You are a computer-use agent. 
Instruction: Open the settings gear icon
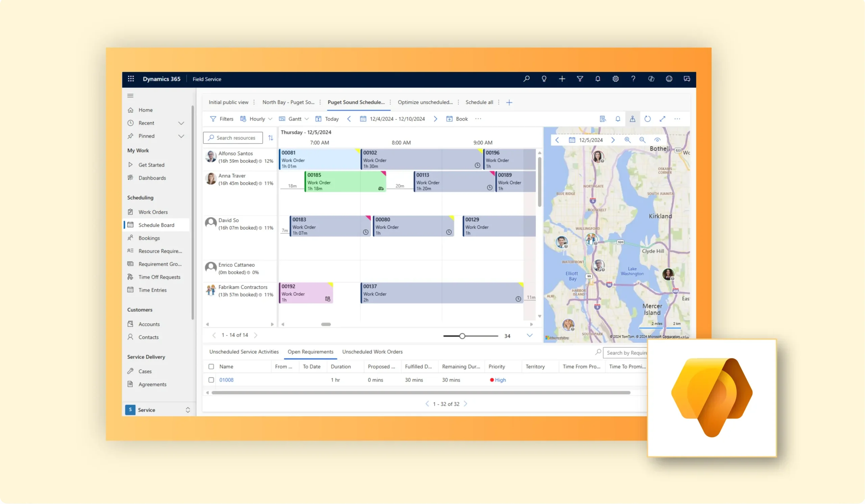point(615,79)
